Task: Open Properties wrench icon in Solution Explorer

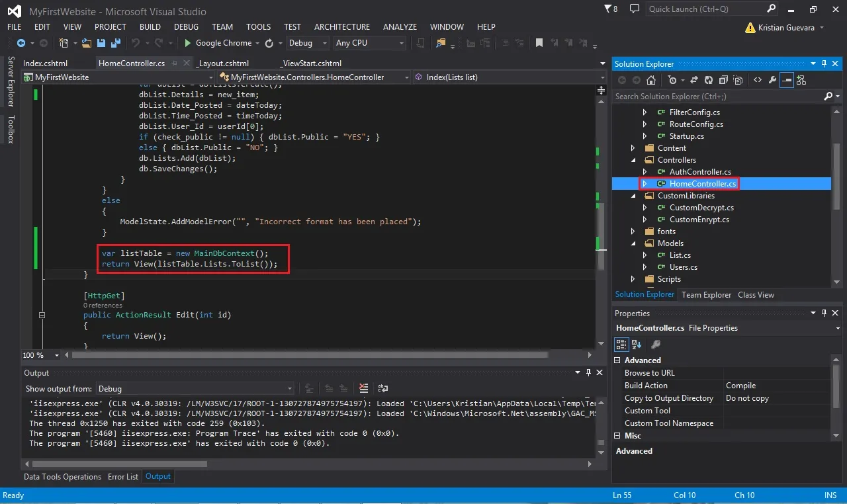Action: (772, 80)
